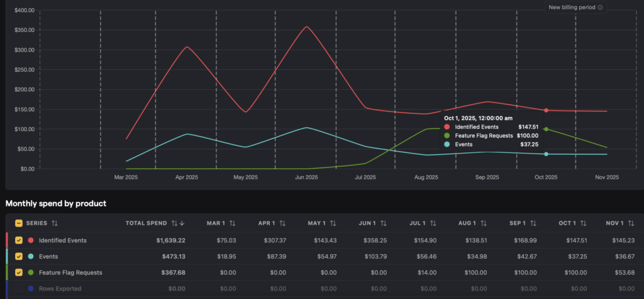Click the sort icon next to SERIES header

click(55, 223)
